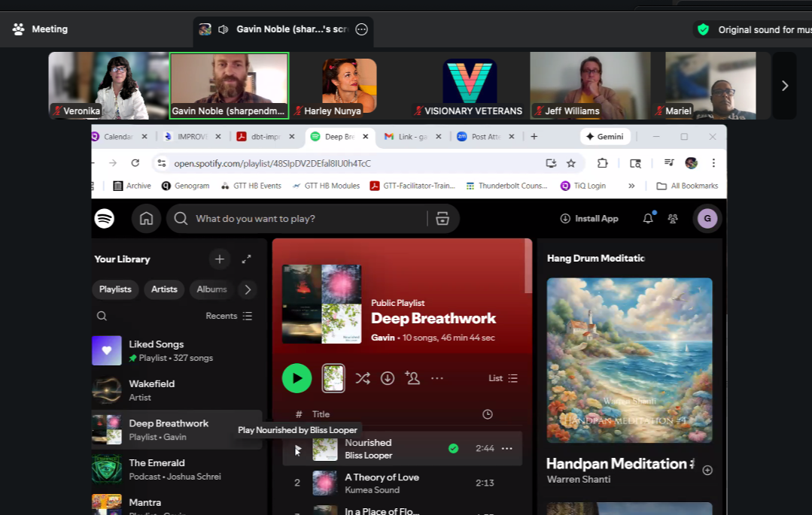Reload the browser page

click(x=135, y=163)
